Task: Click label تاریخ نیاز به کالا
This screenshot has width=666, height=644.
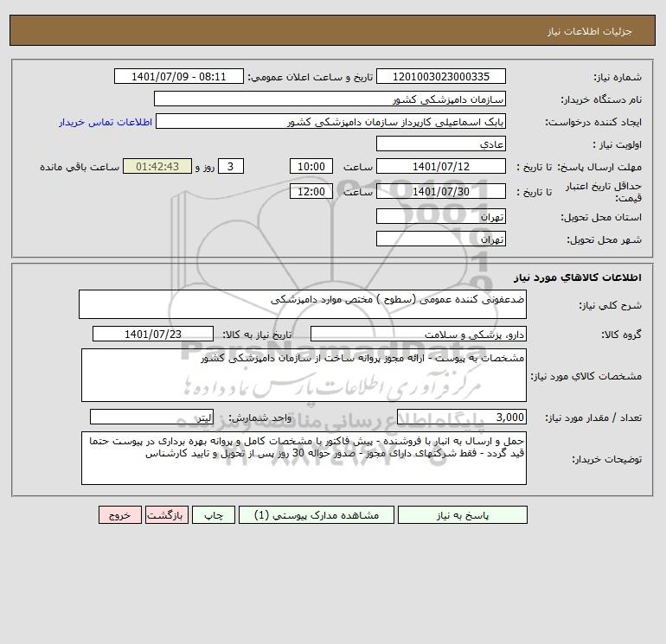Action: click(258, 335)
